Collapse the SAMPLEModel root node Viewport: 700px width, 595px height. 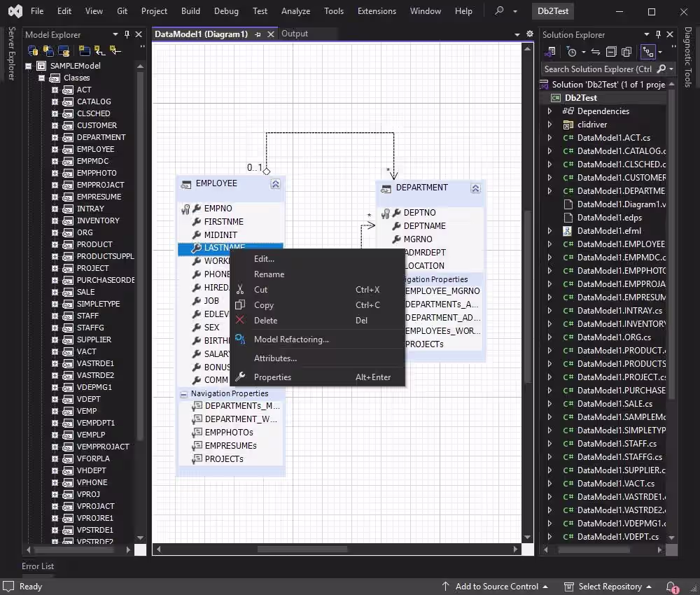pos(29,66)
